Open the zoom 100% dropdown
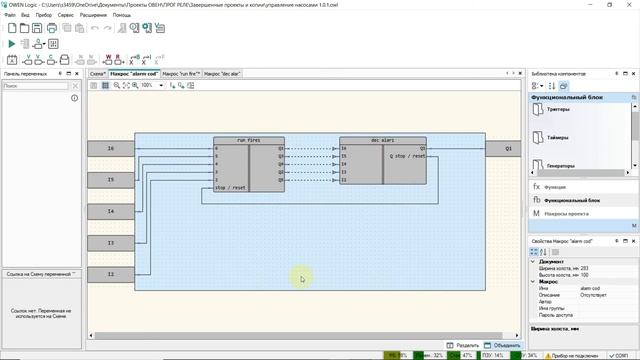The width and height of the screenshot is (640, 360). (161, 85)
